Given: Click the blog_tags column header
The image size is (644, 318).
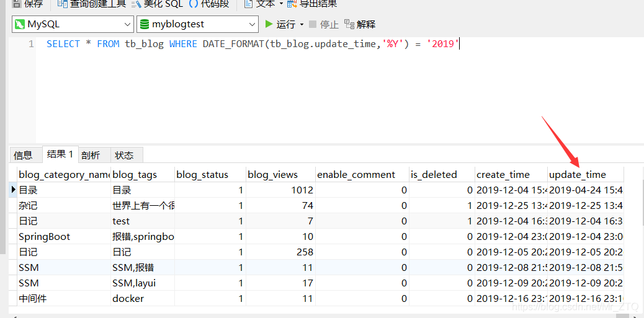Looking at the screenshot, I should (x=143, y=175).
